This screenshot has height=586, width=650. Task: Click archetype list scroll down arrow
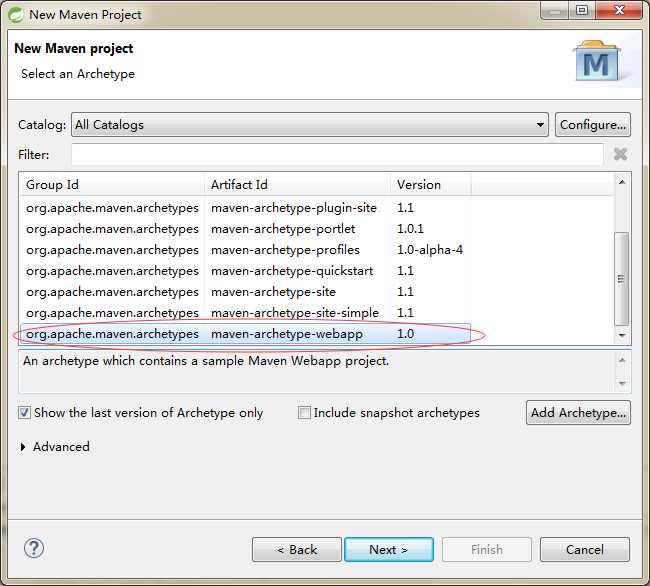(622, 335)
